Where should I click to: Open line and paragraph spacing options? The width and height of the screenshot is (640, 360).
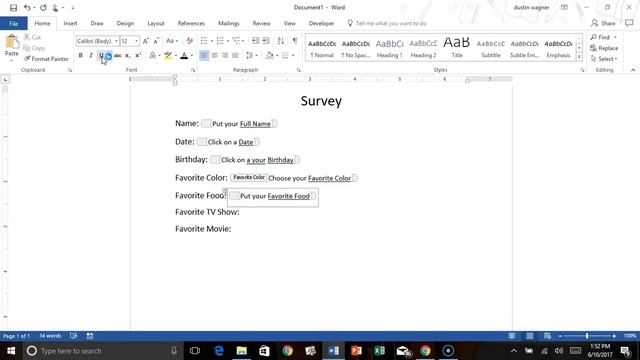(x=250, y=56)
